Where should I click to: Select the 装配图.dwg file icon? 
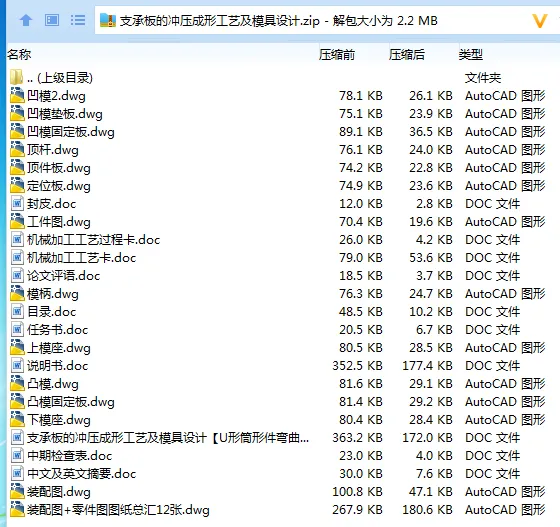[x=17, y=491]
